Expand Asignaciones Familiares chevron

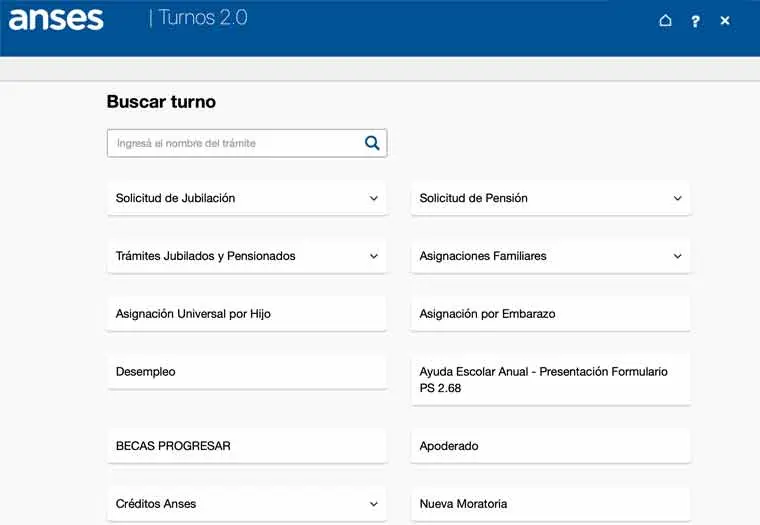pos(678,256)
